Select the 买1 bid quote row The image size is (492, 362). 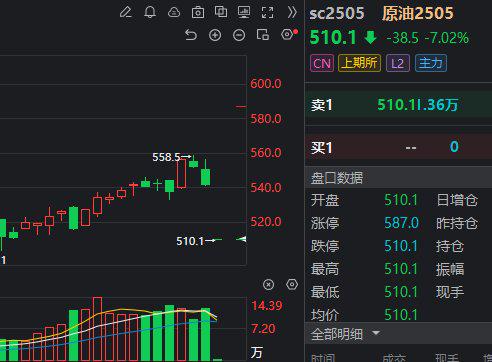click(x=398, y=147)
